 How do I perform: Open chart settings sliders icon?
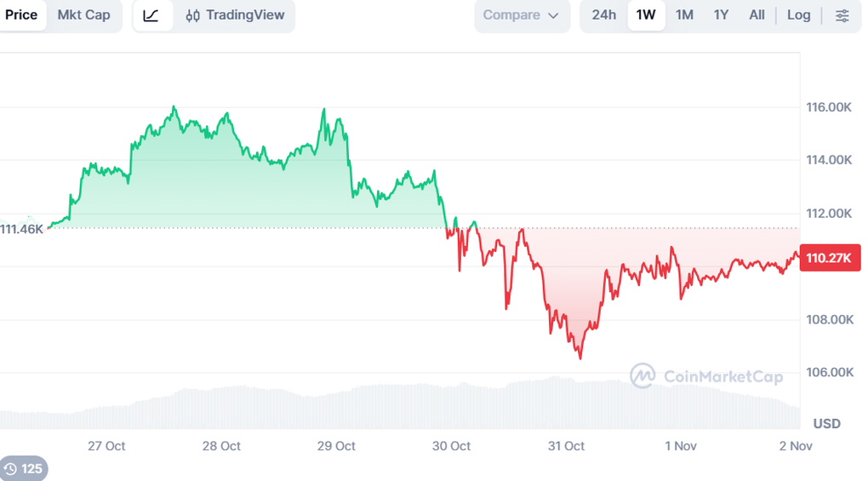click(x=842, y=15)
